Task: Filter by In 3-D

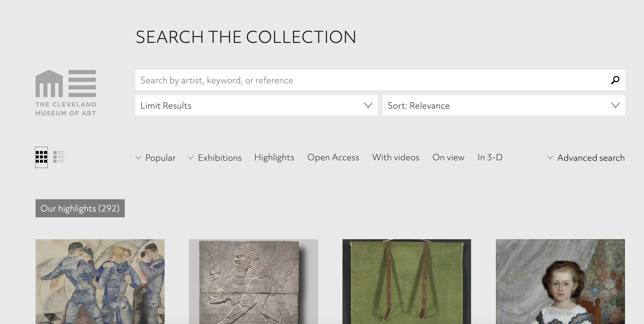Action: coord(490,157)
